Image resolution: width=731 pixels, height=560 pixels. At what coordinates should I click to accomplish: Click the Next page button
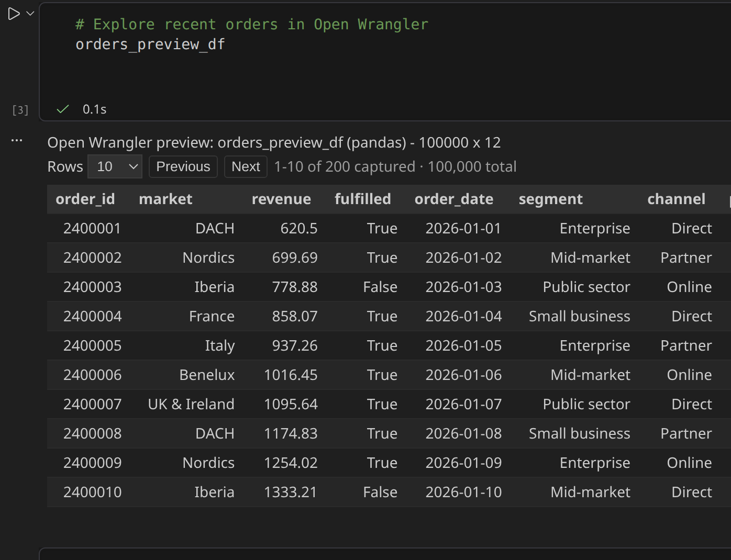pos(246,166)
